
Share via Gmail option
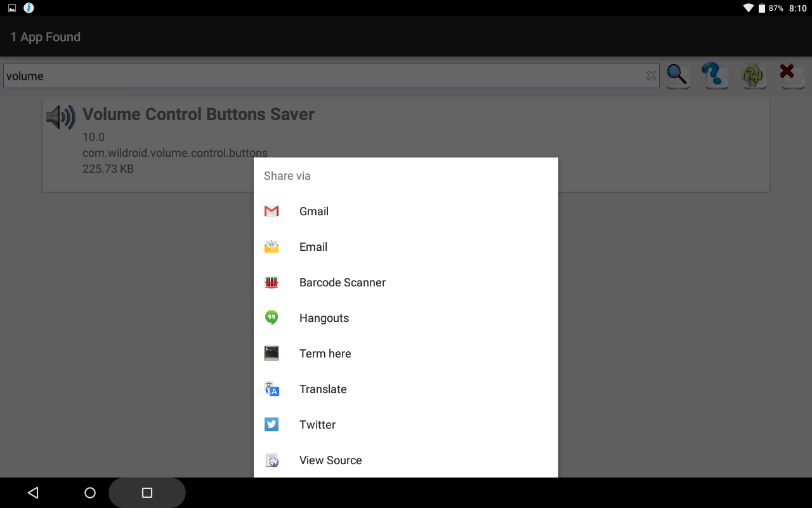point(406,211)
